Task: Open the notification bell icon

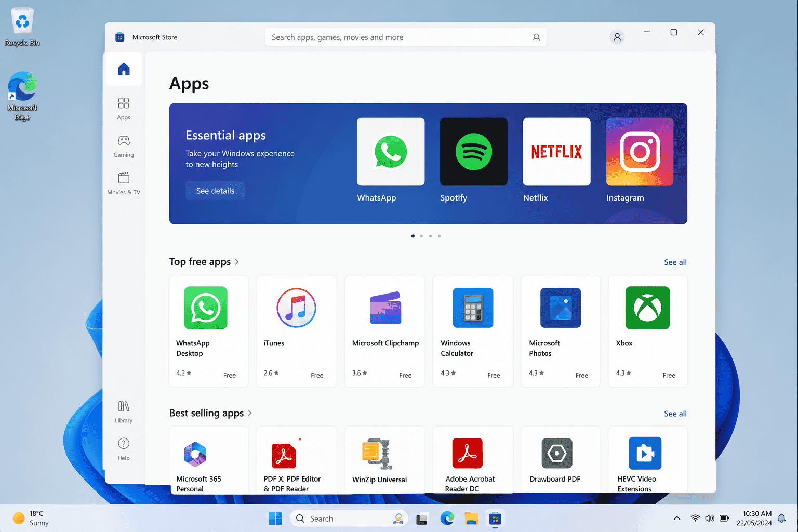Action: tap(781, 518)
